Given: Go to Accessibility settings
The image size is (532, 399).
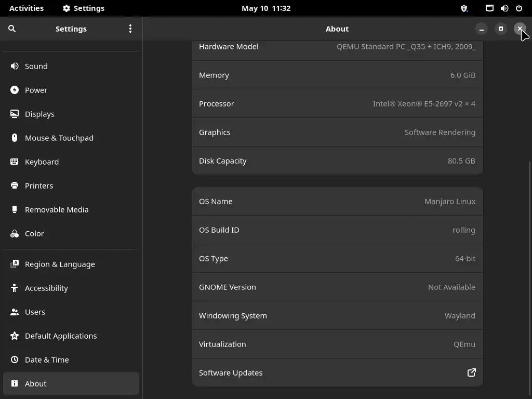Looking at the screenshot, I should (46, 288).
